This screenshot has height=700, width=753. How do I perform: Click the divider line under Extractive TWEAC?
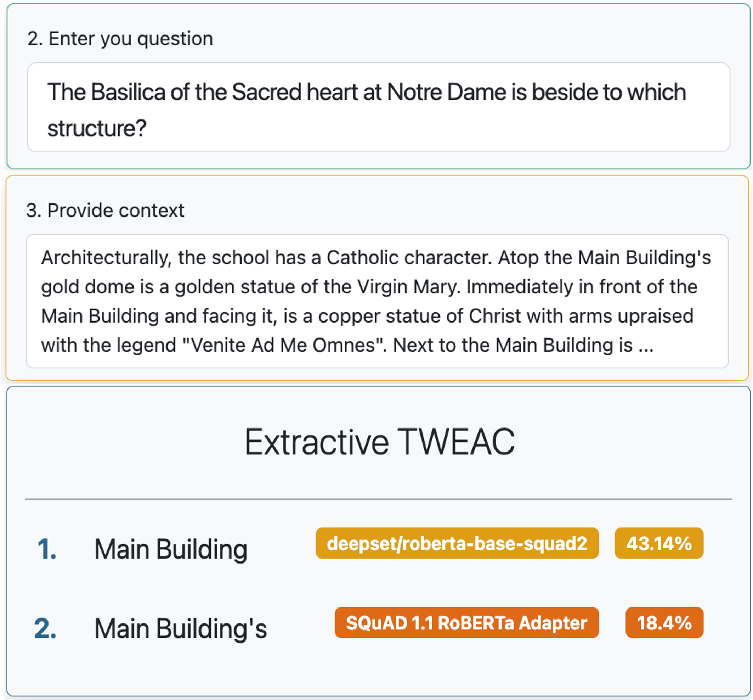coord(379,499)
